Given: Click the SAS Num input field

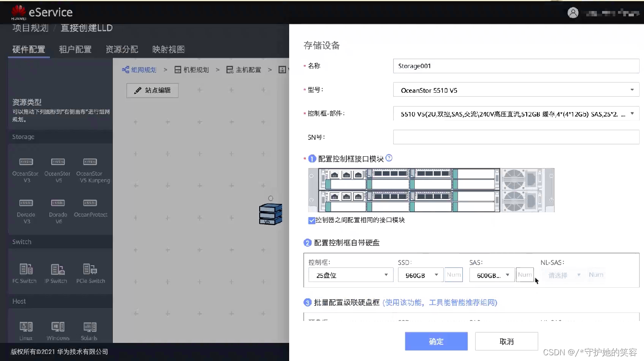Looking at the screenshot, I should pyautogui.click(x=525, y=275).
